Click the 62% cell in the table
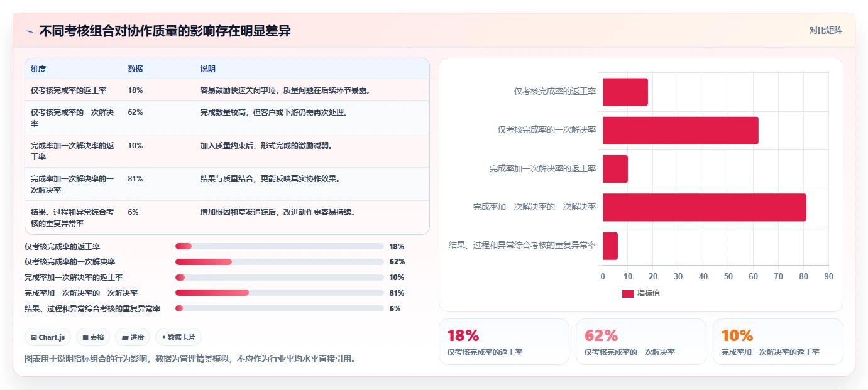 135,112
